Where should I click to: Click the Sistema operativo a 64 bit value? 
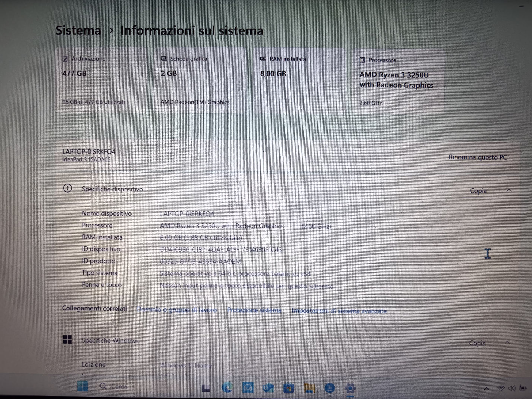point(235,274)
